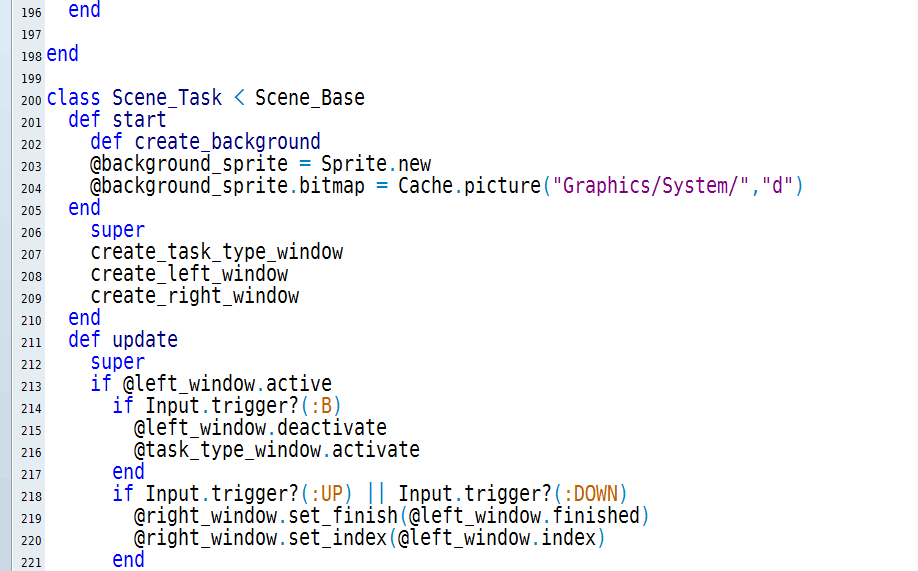The width and height of the screenshot is (918, 571).
Task: Click '@task_type_window.activate' statement
Action: pos(277,450)
